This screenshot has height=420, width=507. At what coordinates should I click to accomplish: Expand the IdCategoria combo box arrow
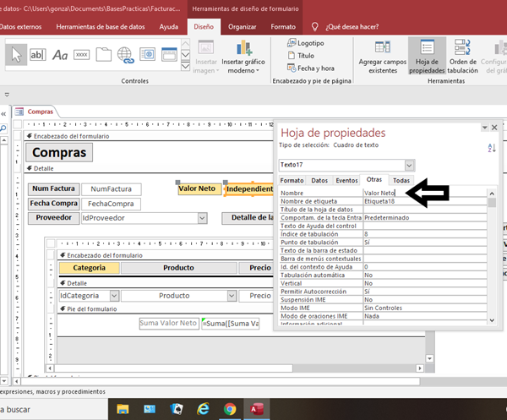coord(115,296)
